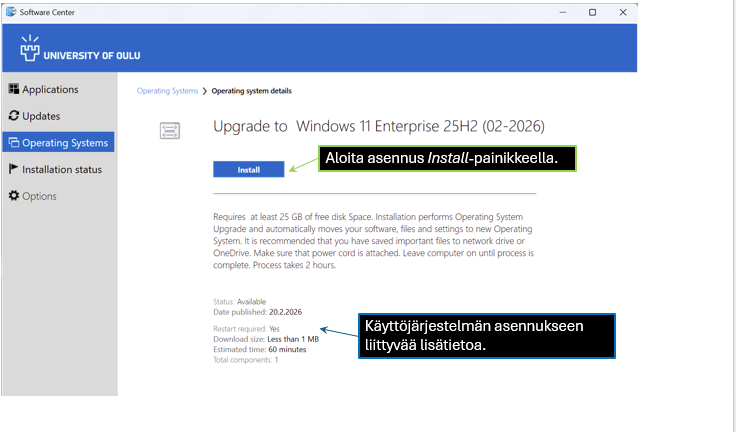The image size is (736, 432).
Task: Click the Status: Available text
Action: (239, 301)
